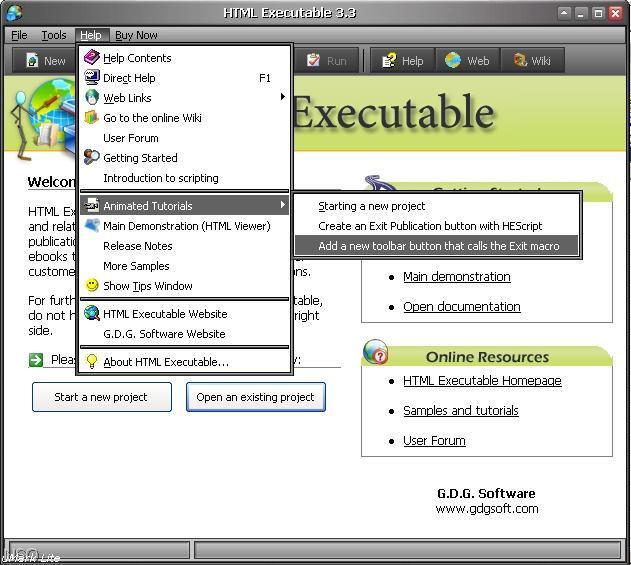Select Getting Started menu item

click(x=184, y=158)
